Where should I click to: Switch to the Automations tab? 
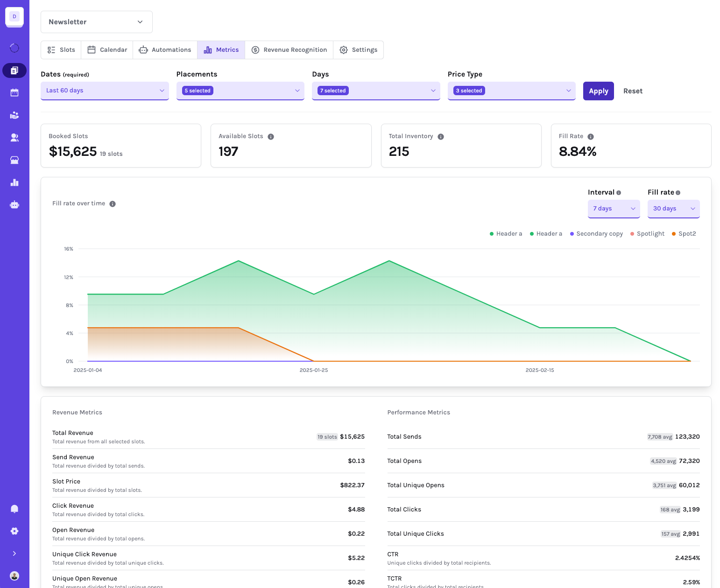165,50
